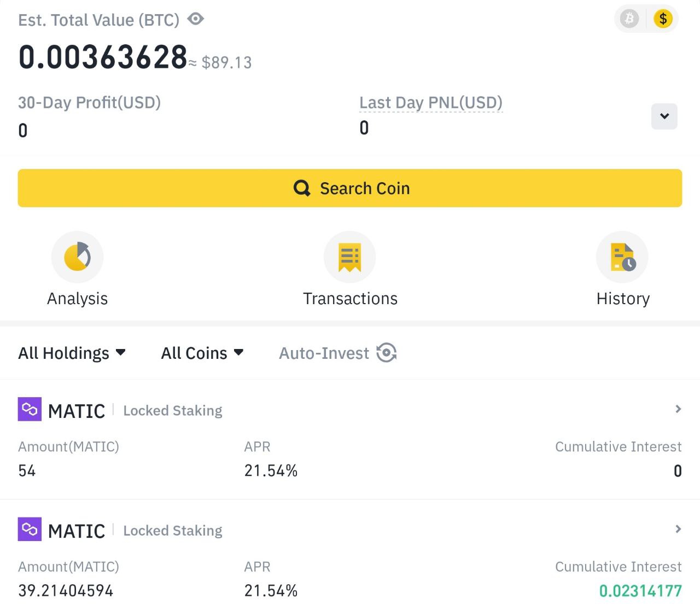Image resolution: width=700 pixels, height=611 pixels.
Task: Open the Analysis pie chart icon
Action: point(77,257)
